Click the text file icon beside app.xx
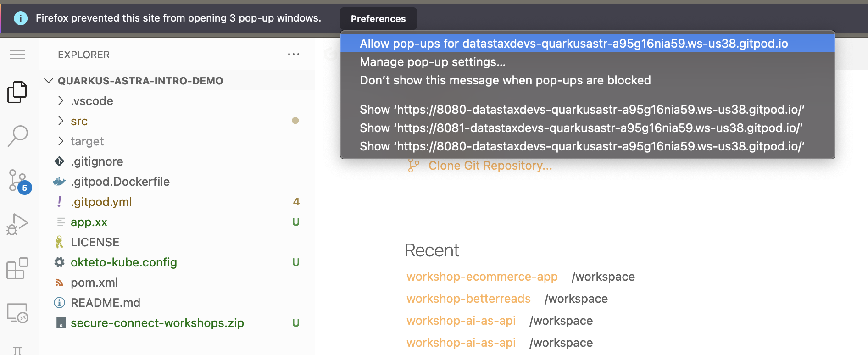The height and width of the screenshot is (355, 868). pos(60,222)
